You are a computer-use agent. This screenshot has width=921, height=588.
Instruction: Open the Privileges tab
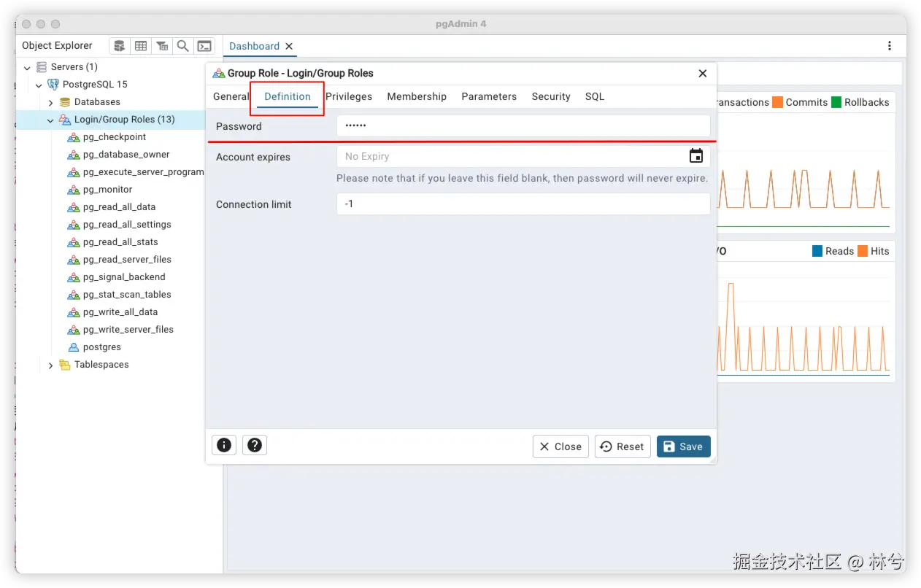click(349, 96)
